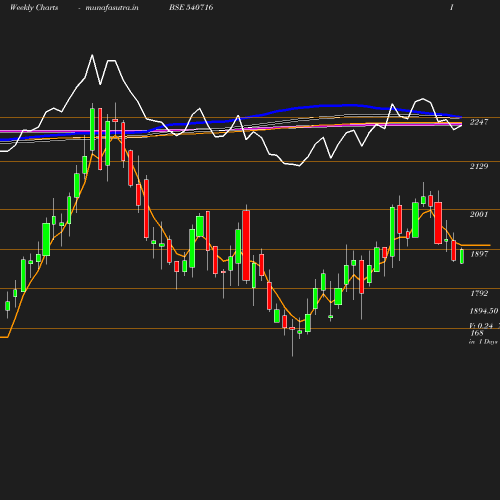The image size is (500, 500).
Task: Select the 1894.50 last price value
Action: point(484,311)
